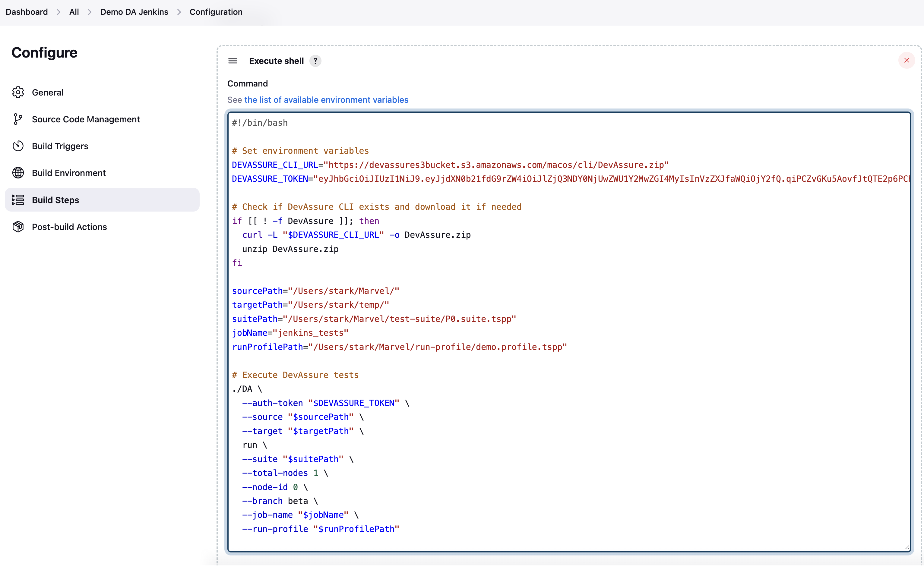This screenshot has width=924, height=566.
Task: Open the Demo DA Jenkins breadcrumb
Action: pos(134,12)
